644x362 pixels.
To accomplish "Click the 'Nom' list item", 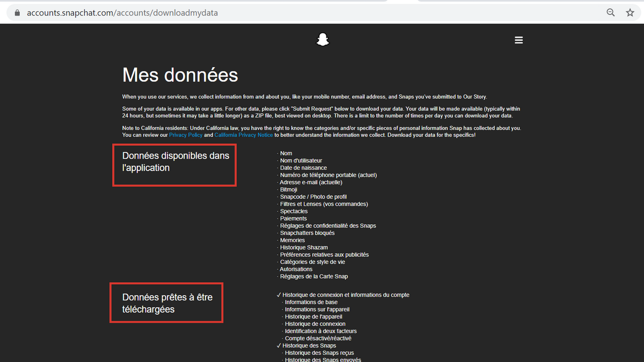I will pyautogui.click(x=286, y=153).
